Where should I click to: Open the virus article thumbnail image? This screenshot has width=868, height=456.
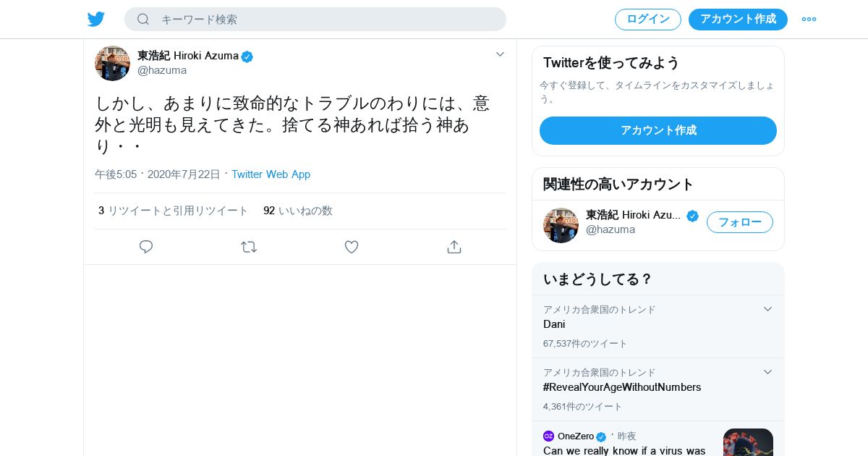[748, 442]
